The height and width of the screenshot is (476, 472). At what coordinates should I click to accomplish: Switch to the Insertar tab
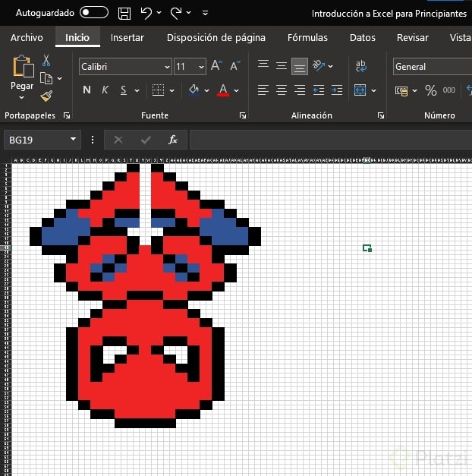coord(127,38)
